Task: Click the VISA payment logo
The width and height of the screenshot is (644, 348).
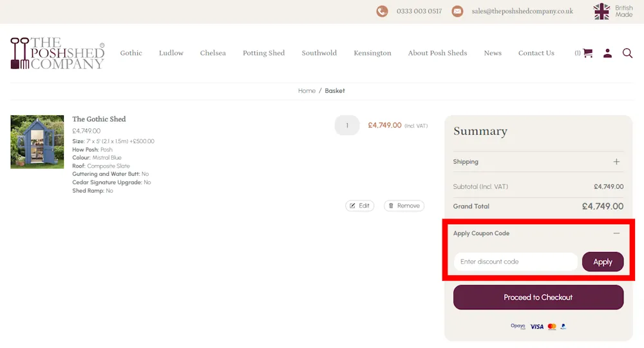Action: coord(537,327)
